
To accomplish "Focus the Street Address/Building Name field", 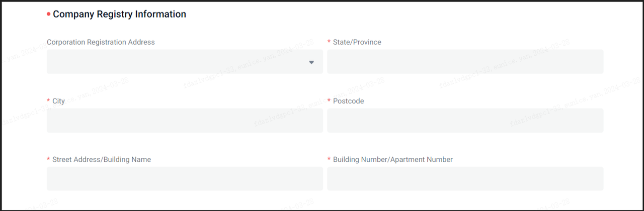I will [x=184, y=179].
